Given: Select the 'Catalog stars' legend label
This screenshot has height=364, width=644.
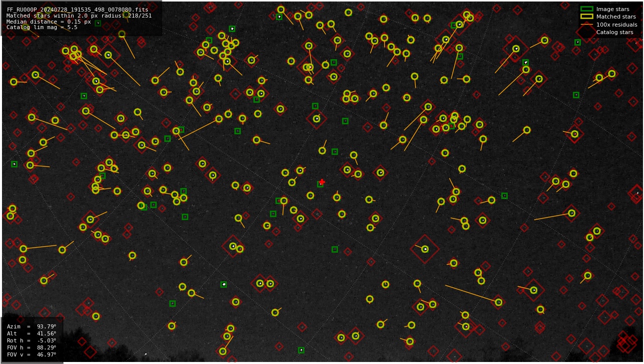Looking at the screenshot, I should (614, 32).
